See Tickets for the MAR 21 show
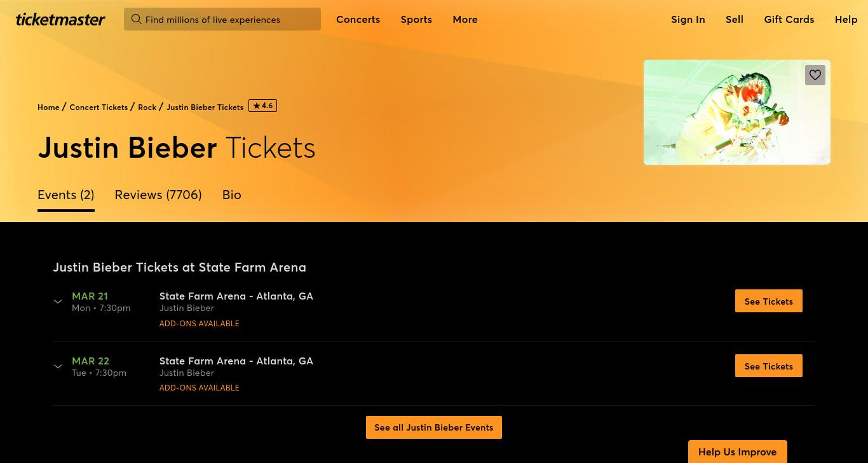This screenshot has width=868, height=463. tap(769, 301)
